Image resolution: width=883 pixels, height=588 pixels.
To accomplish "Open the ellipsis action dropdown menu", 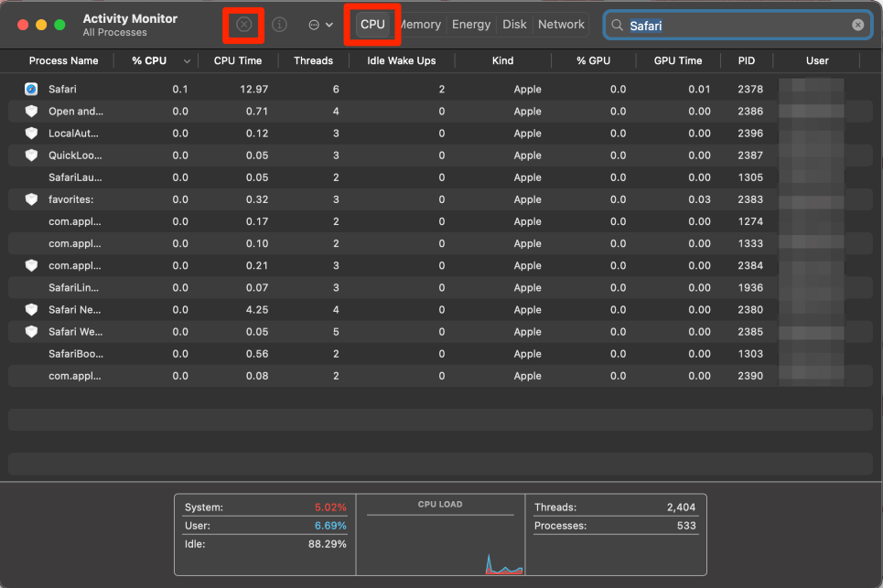I will [319, 25].
